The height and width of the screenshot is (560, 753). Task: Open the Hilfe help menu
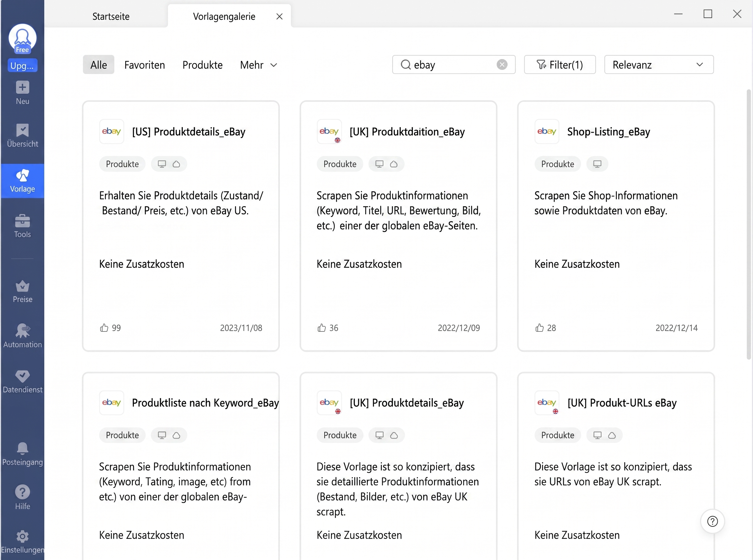point(22,497)
